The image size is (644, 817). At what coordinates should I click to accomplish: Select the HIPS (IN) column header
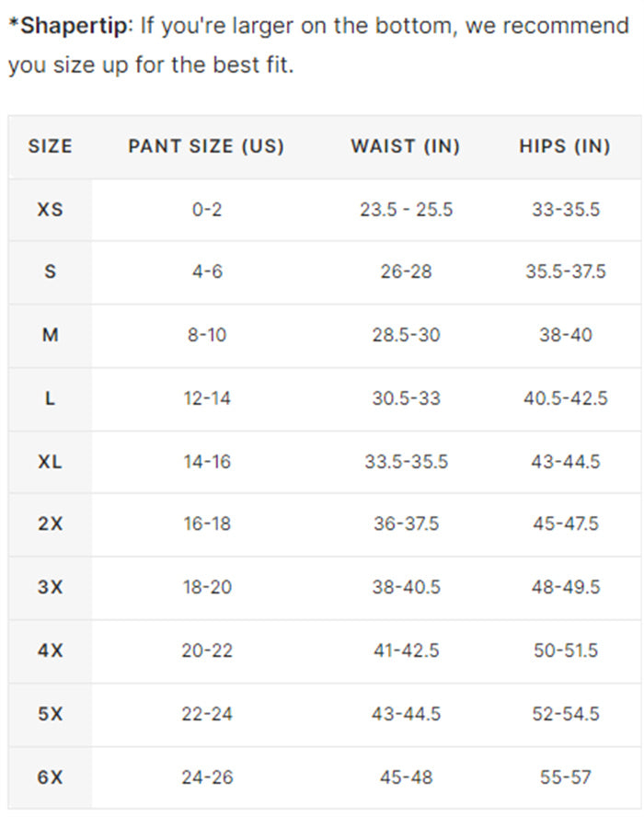pyautogui.click(x=565, y=146)
